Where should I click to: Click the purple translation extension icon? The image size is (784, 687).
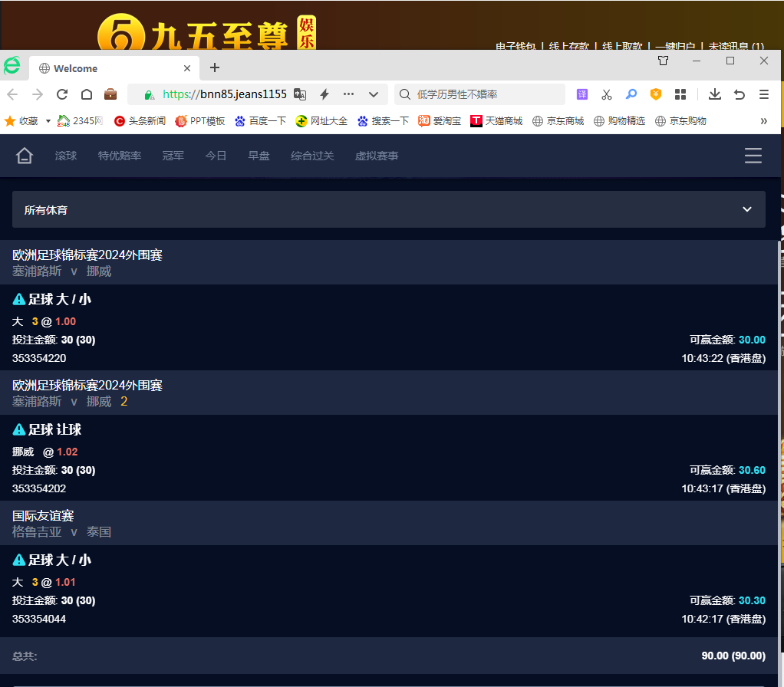point(582,94)
